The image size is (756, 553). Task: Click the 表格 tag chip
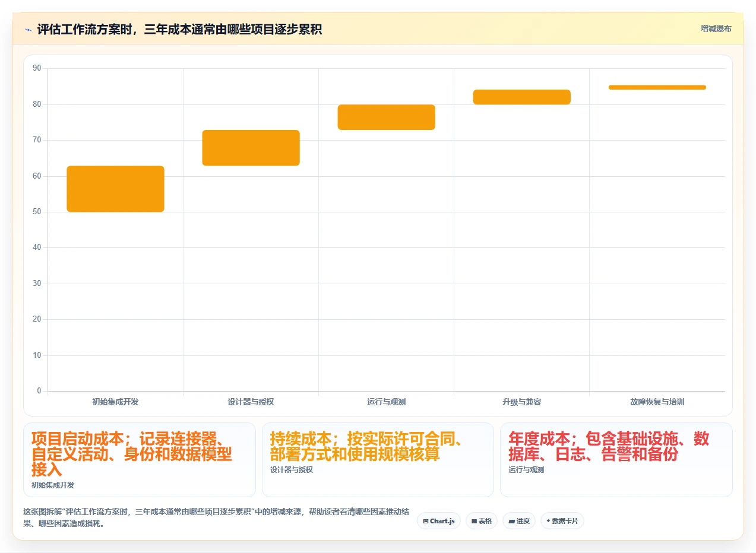point(482,521)
